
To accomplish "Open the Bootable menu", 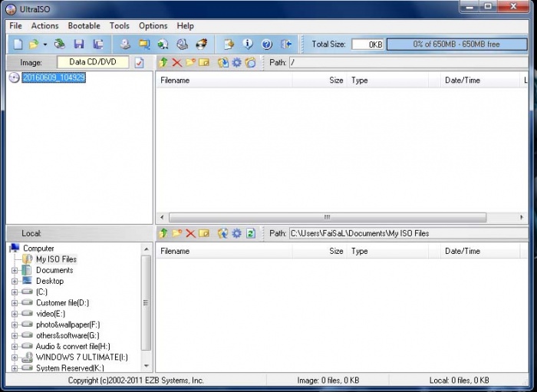I will point(84,26).
